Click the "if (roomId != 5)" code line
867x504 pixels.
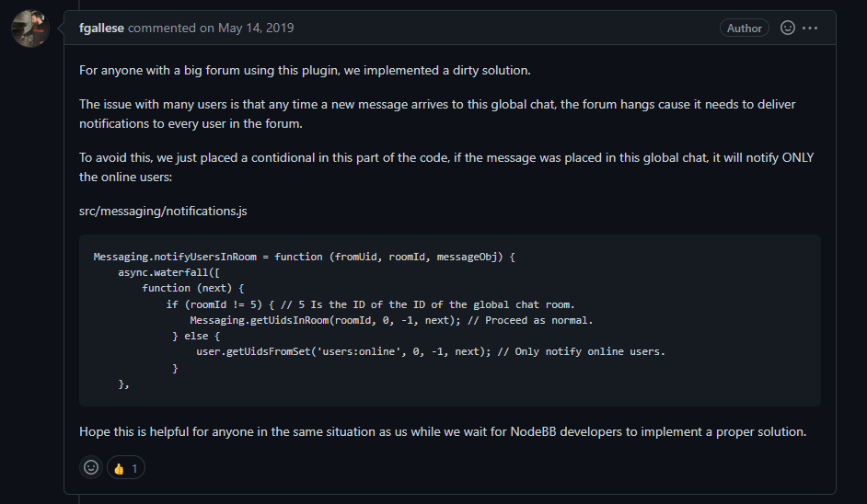pos(370,304)
